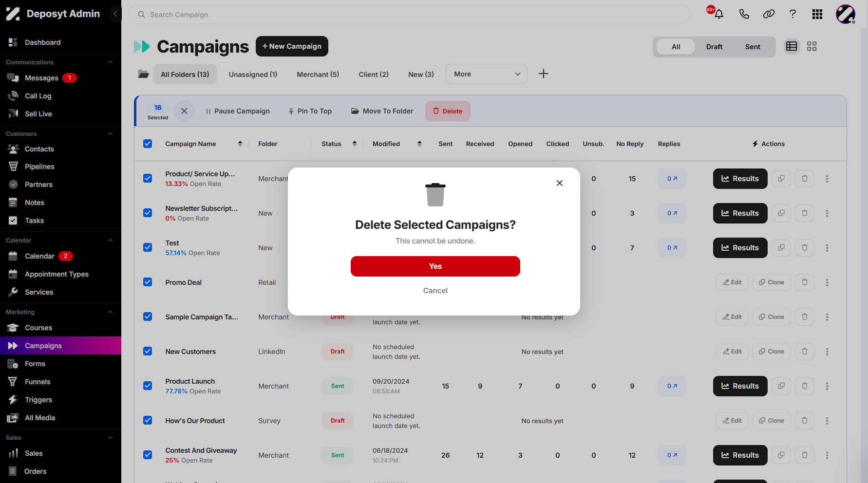Collapse the Marketing sidebar section
This screenshot has width=868, height=483.
[110, 312]
